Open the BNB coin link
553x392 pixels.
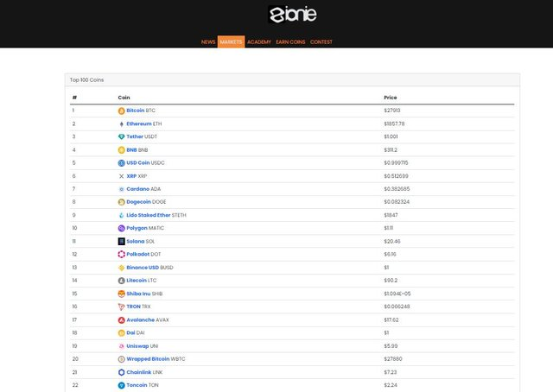(x=131, y=150)
